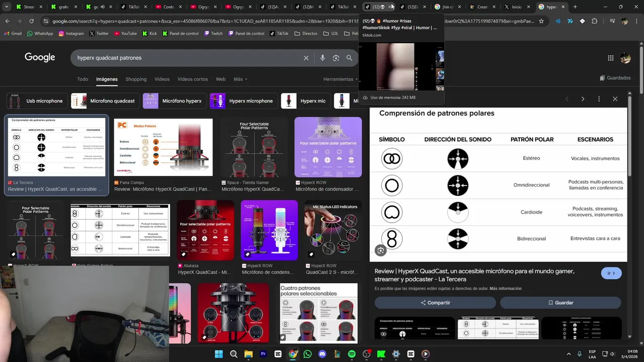Bookmark this page with the star icon

click(541, 21)
